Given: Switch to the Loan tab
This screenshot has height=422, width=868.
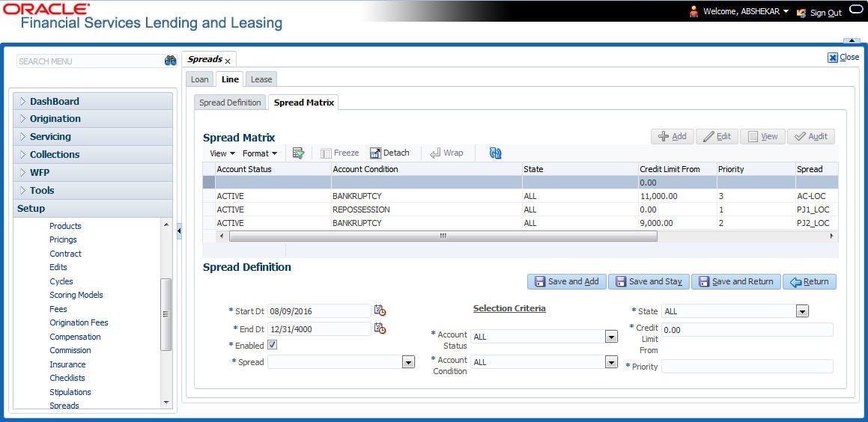Looking at the screenshot, I should 200,79.
